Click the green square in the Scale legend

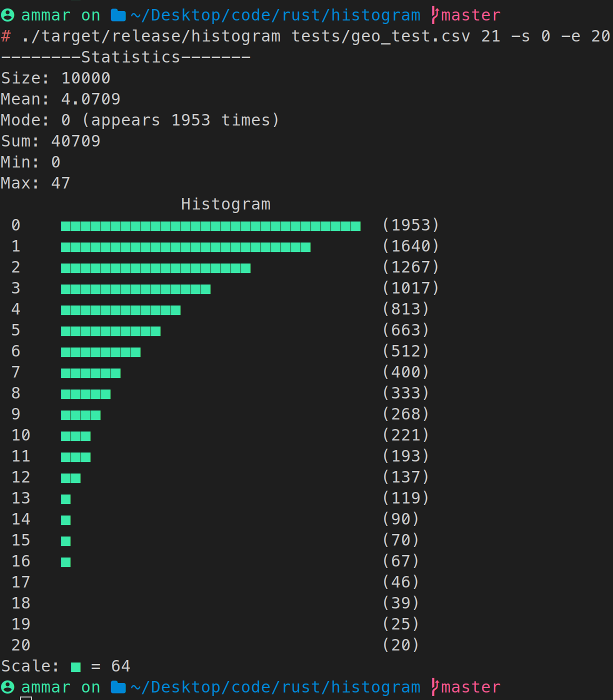click(x=75, y=666)
